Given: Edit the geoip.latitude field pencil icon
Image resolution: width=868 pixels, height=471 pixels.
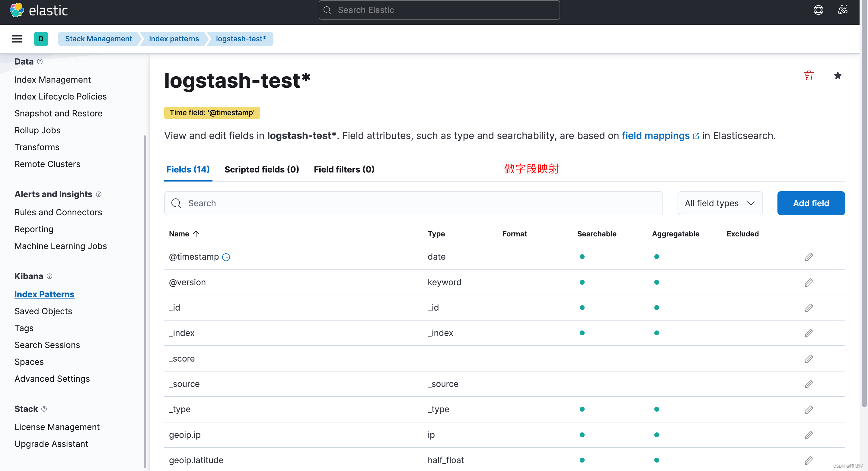Looking at the screenshot, I should pos(809,460).
